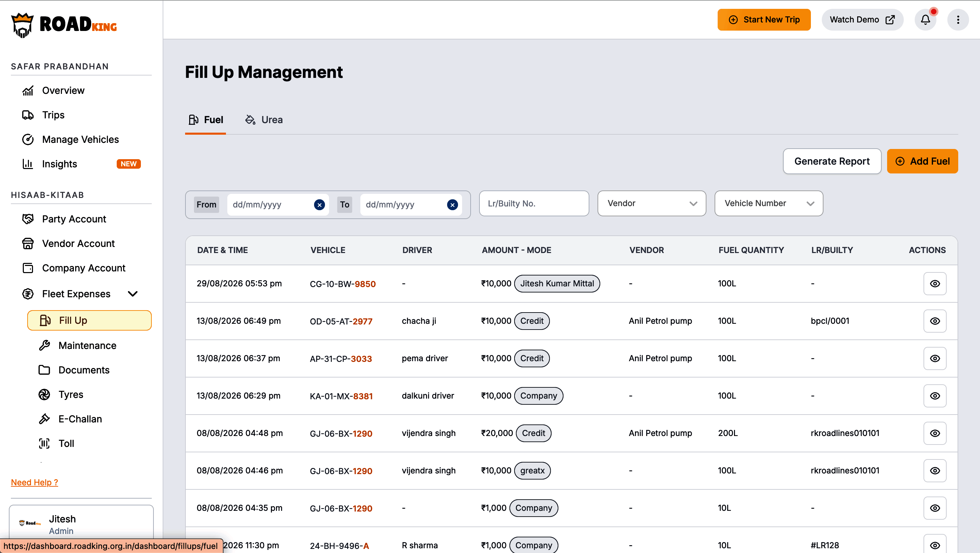Click the Toll scanner icon
The image size is (980, 553).
pyautogui.click(x=44, y=443)
